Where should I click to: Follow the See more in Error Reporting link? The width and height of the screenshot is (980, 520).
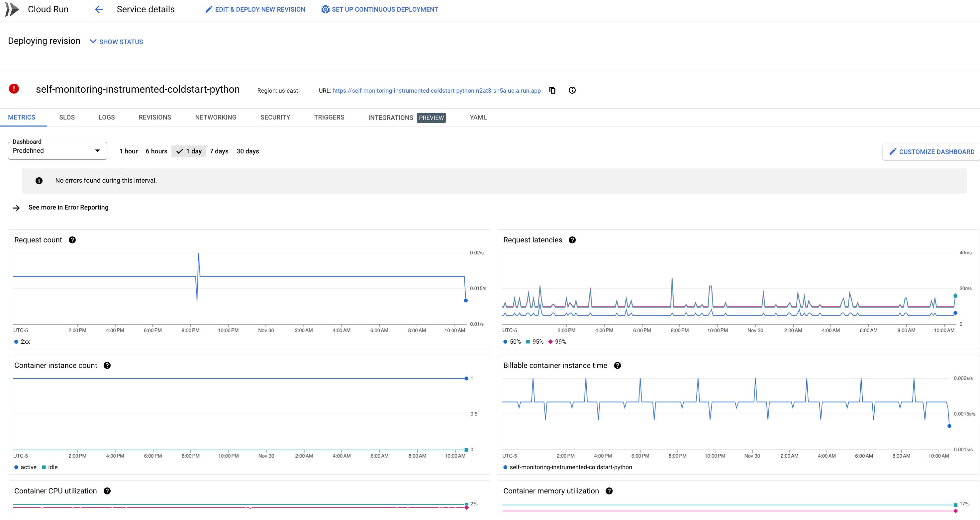[68, 207]
